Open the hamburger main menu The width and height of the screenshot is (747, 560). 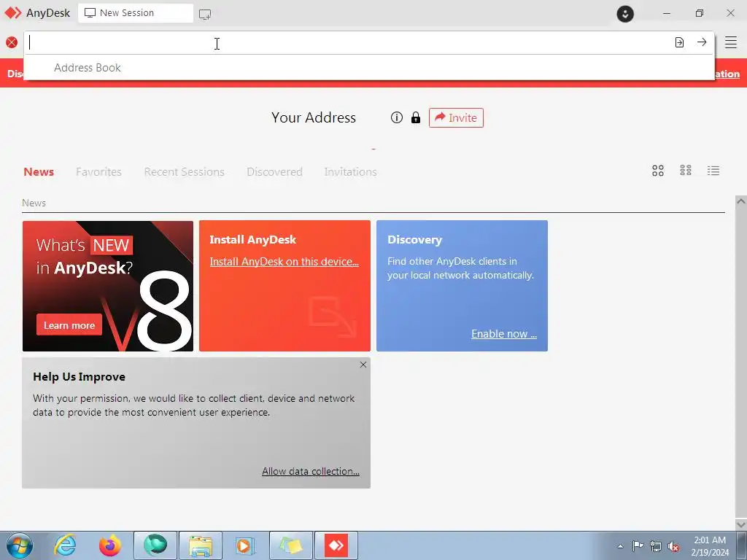click(x=731, y=42)
